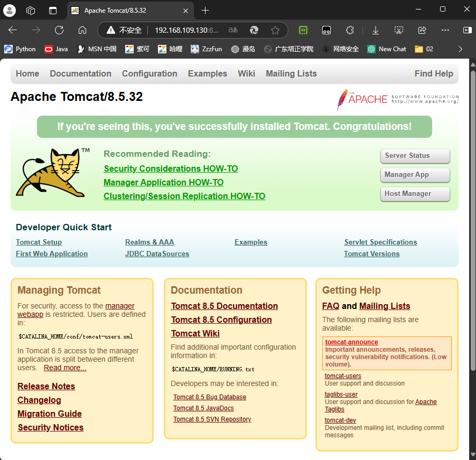Open the downloads icon
This screenshot has width=476, height=460.
[x=376, y=30]
